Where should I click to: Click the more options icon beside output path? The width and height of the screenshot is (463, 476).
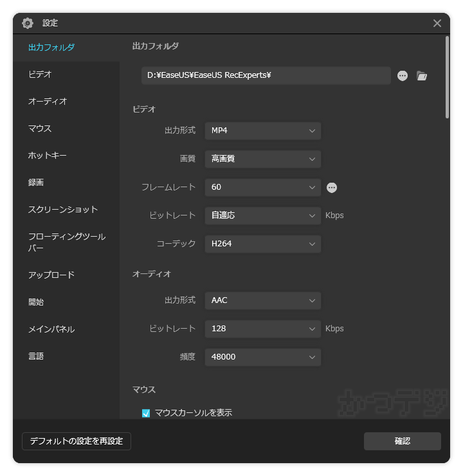click(x=403, y=76)
